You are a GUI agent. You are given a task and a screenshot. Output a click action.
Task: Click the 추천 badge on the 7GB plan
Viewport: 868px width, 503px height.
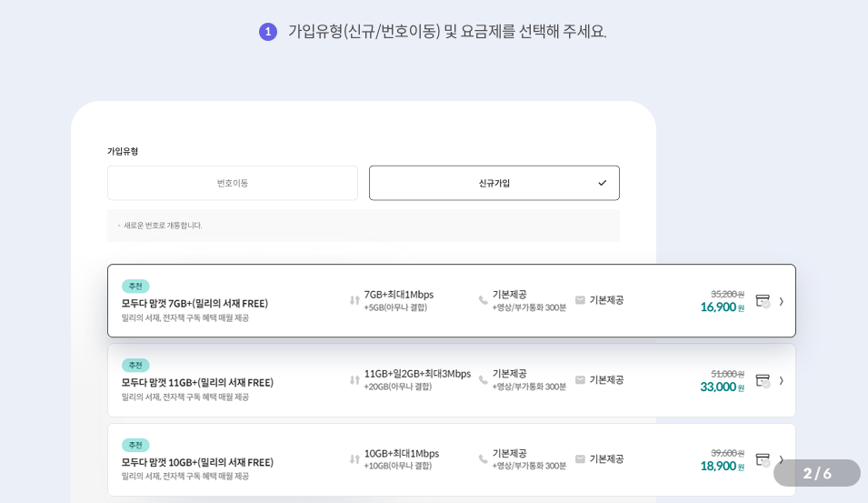tap(135, 287)
